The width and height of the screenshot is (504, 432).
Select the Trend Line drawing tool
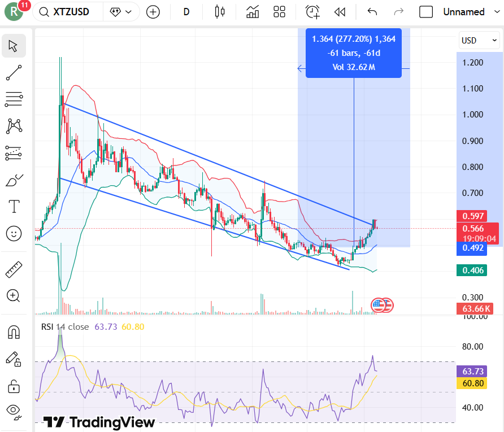click(14, 73)
